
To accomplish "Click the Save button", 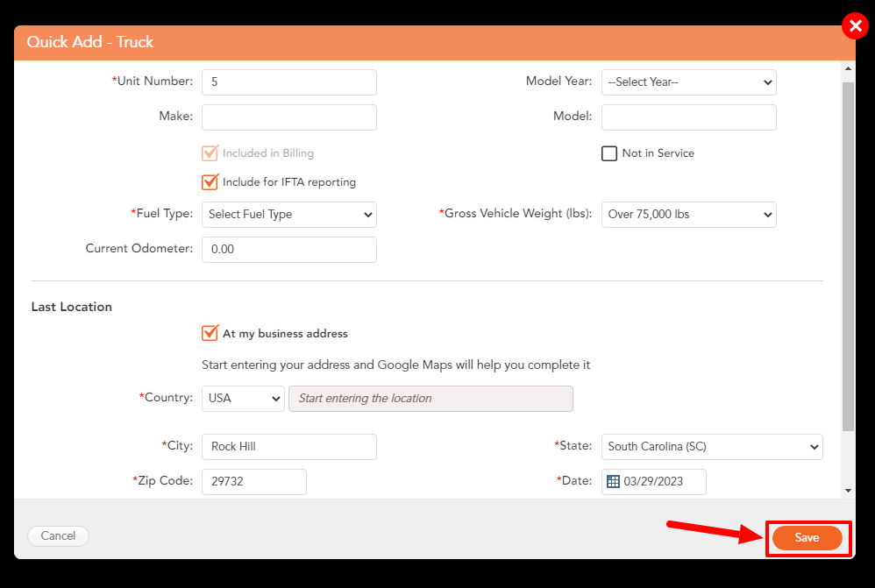I will click(x=807, y=538).
